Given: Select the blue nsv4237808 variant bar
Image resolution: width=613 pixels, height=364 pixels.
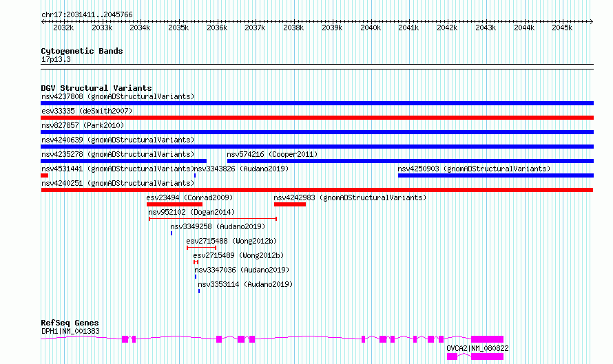Looking at the screenshot, I should tap(317, 103).
